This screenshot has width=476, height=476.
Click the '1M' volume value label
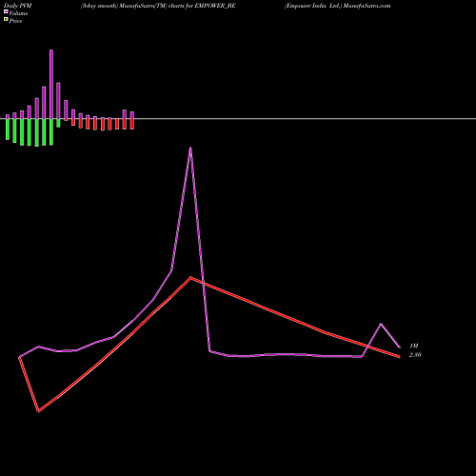414,346
